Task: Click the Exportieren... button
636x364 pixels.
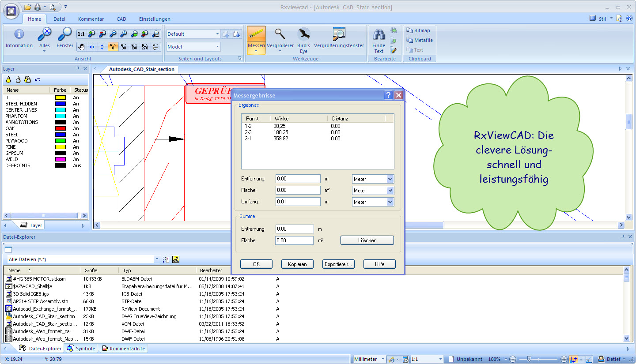Action: pos(339,264)
